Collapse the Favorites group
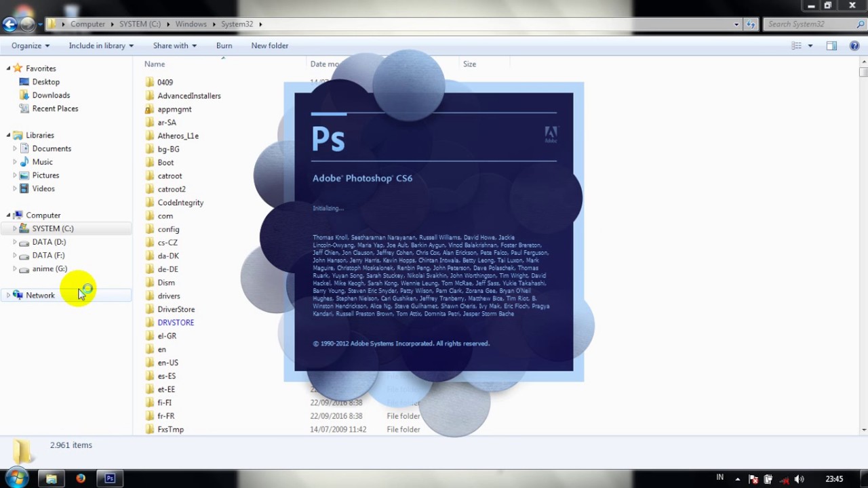868x488 pixels. tap(9, 68)
